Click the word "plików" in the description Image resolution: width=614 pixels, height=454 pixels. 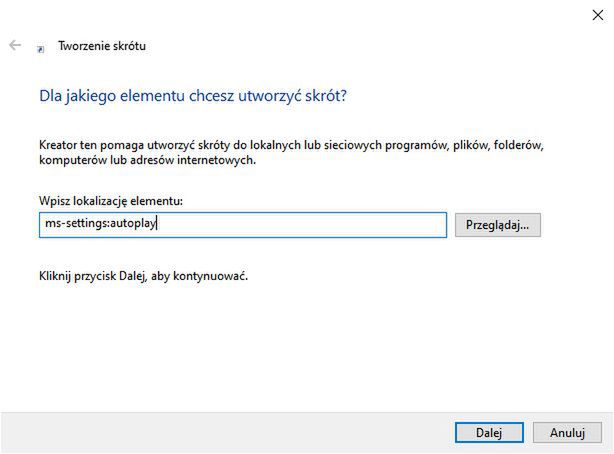476,145
